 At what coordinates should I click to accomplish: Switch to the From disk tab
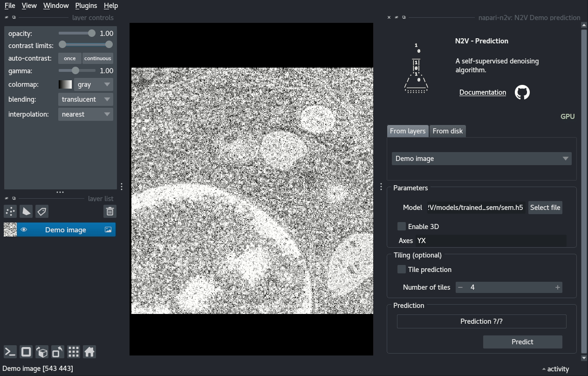[447, 131]
